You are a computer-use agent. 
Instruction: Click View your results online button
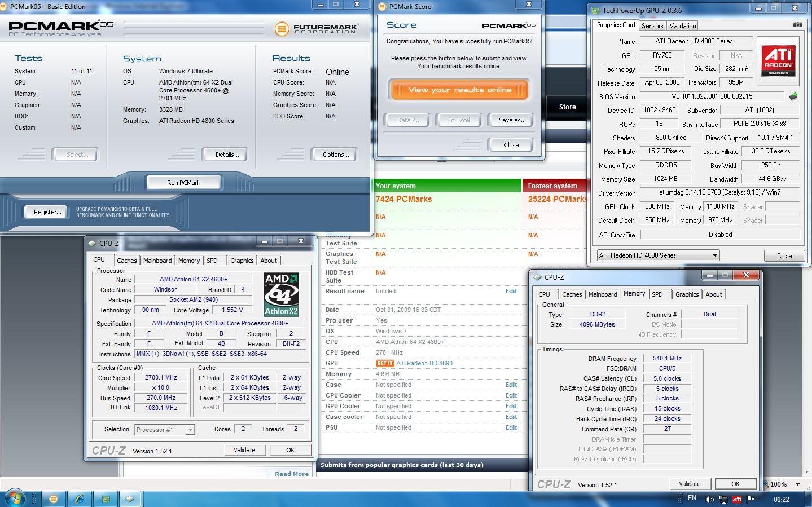point(459,90)
